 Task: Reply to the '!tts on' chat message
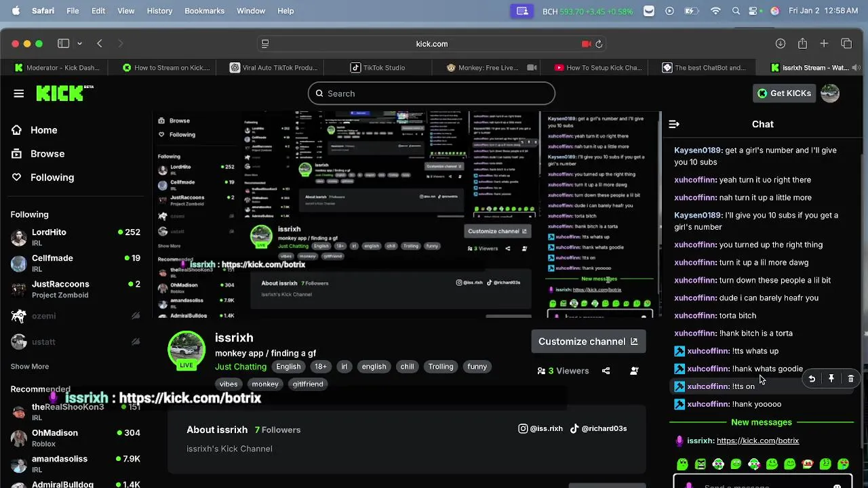812,379
